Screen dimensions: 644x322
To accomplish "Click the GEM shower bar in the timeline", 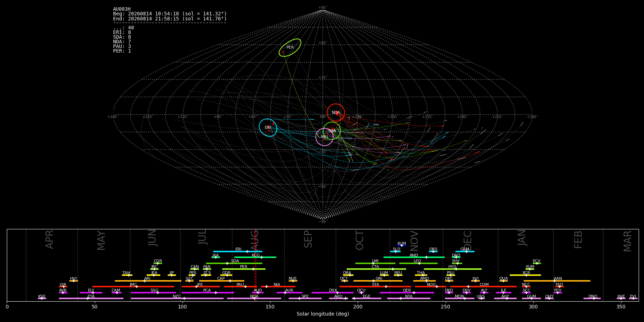I will pos(465,252).
